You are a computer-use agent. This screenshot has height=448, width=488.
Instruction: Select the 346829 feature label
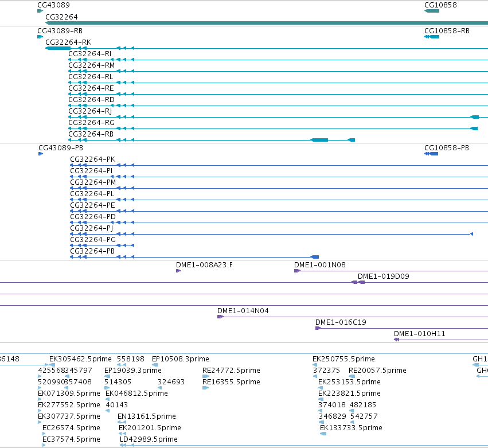click(x=333, y=416)
